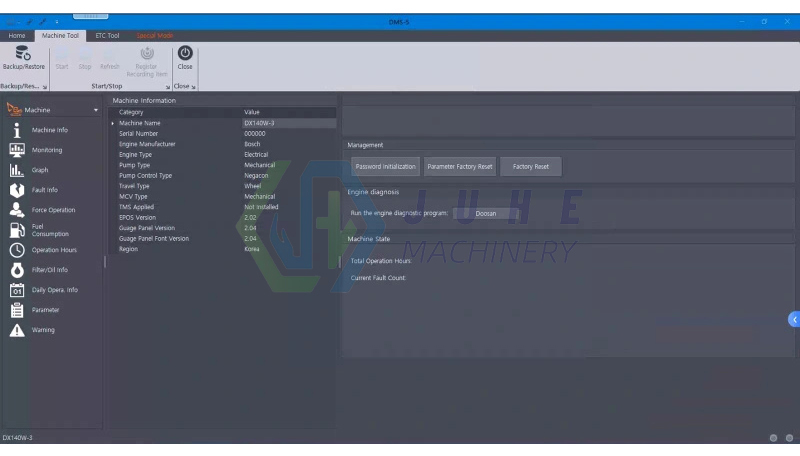Show Operation Hours from sidebar
The height and width of the screenshot is (456, 800).
(x=17, y=250)
